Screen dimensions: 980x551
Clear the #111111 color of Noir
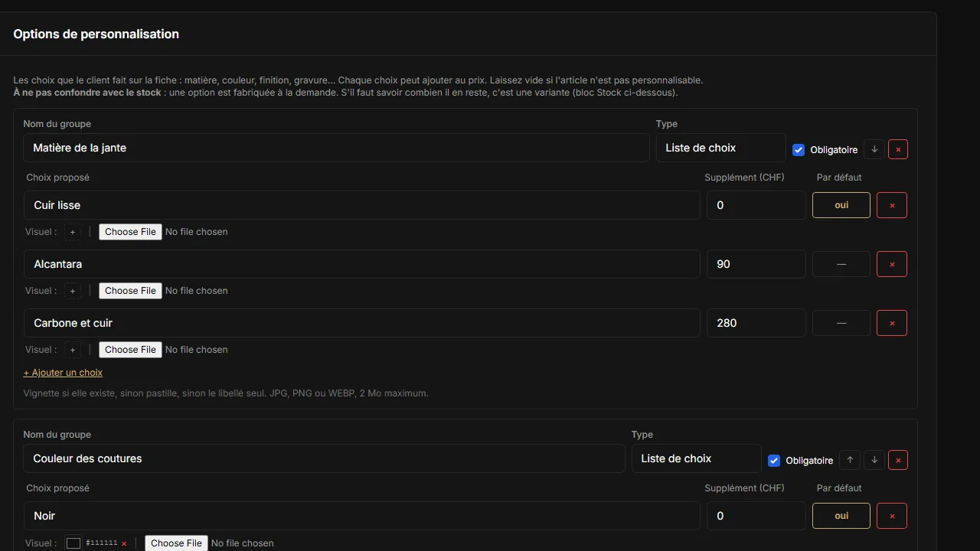click(124, 543)
